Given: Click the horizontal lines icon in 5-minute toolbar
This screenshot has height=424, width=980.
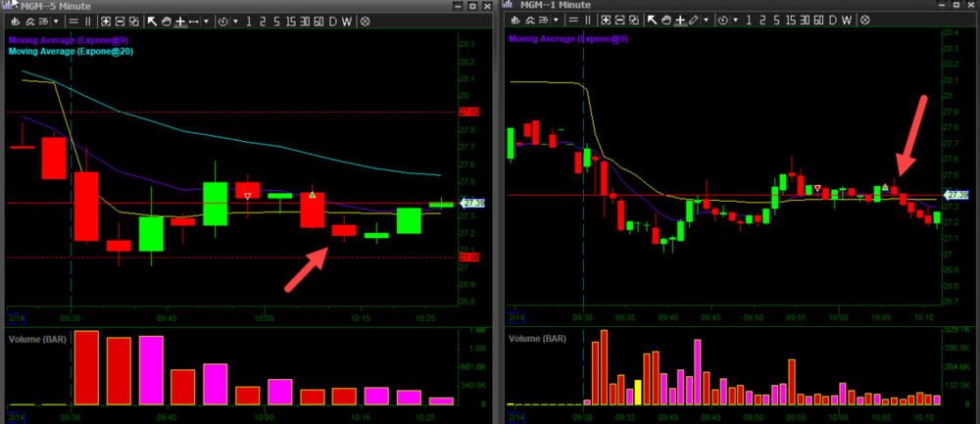Looking at the screenshot, I should click(x=75, y=21).
